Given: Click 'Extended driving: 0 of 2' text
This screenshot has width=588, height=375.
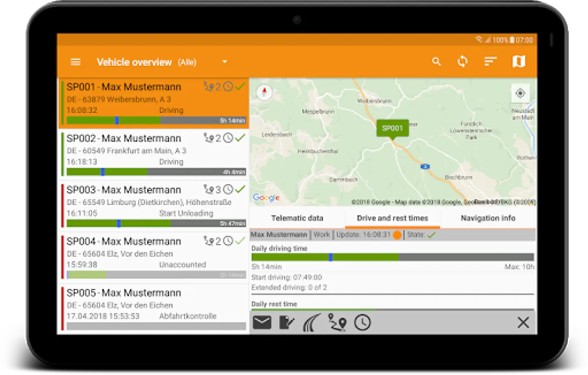Looking at the screenshot, I should pos(289,287).
